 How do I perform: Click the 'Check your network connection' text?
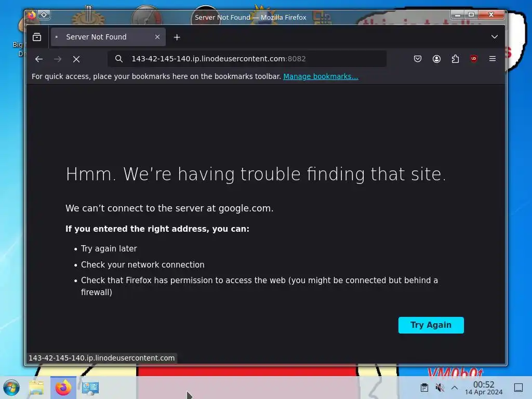point(142,264)
